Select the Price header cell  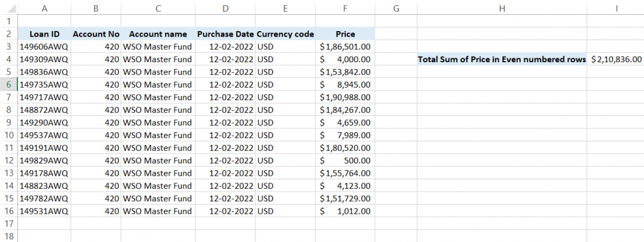coord(345,34)
